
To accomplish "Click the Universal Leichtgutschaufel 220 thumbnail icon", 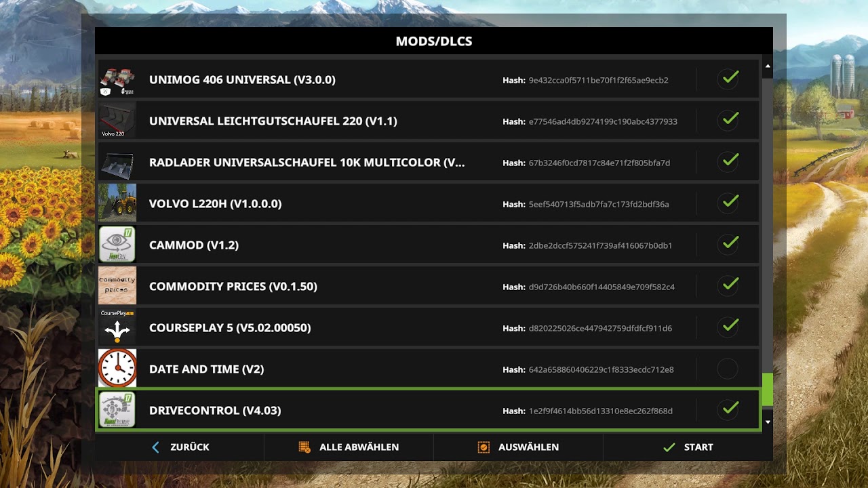I will pyautogui.click(x=117, y=121).
